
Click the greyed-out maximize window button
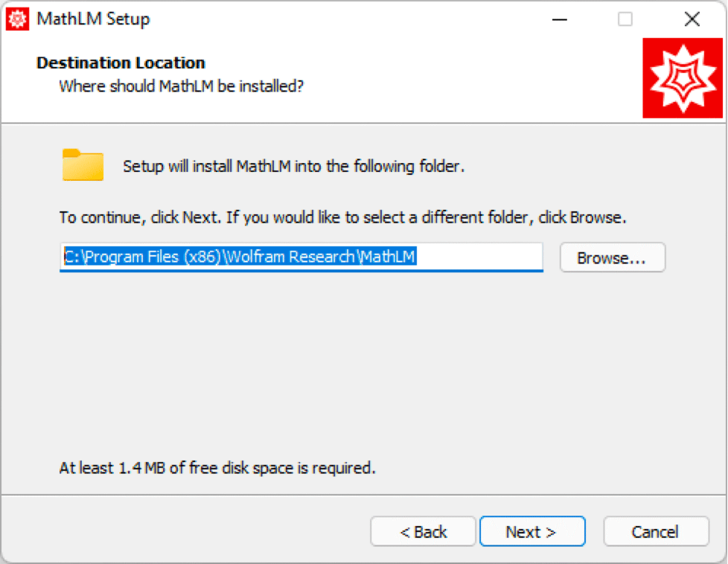click(x=625, y=19)
